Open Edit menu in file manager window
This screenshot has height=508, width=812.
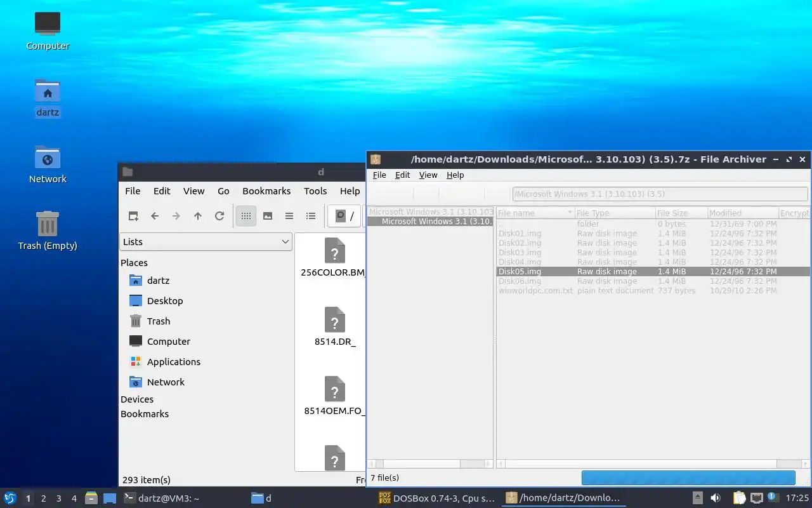pyautogui.click(x=162, y=191)
